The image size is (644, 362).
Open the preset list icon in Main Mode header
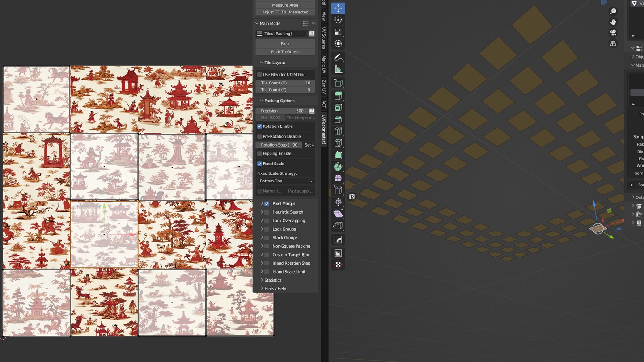pos(305,23)
